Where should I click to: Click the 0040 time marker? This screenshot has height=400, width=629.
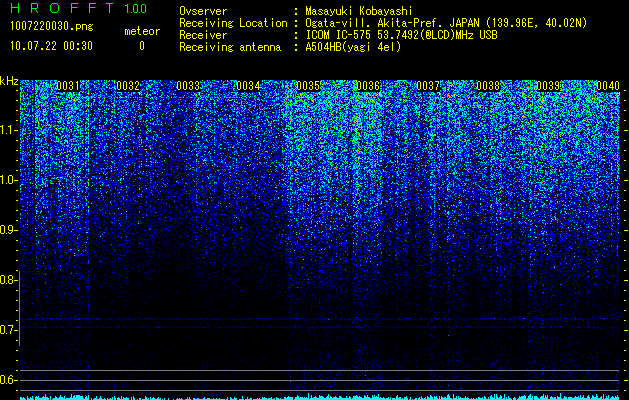[x=608, y=86]
